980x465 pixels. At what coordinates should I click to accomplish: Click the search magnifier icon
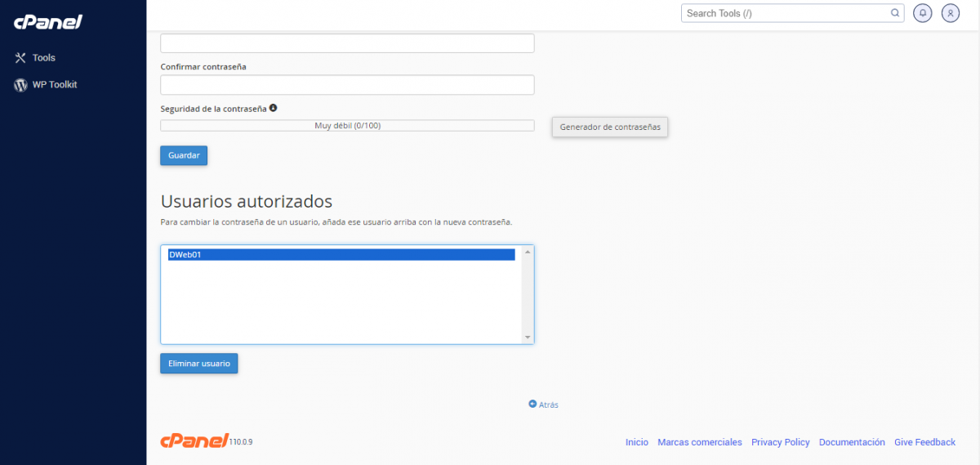point(895,13)
